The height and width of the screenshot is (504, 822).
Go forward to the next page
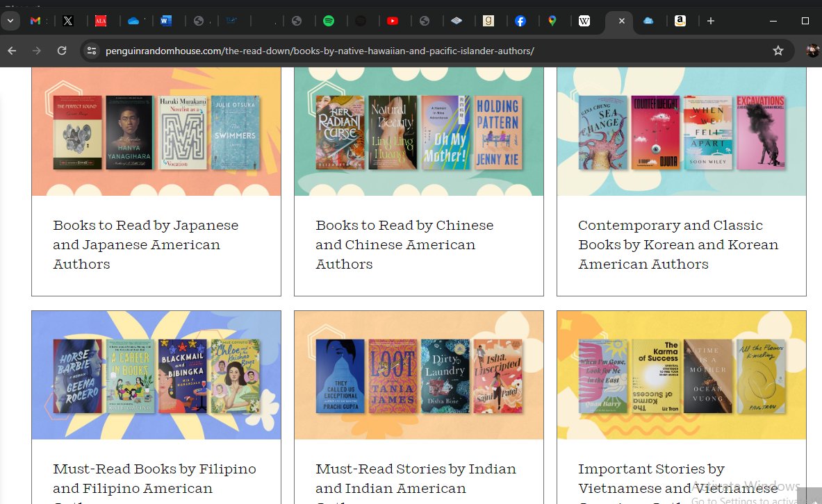(37, 51)
